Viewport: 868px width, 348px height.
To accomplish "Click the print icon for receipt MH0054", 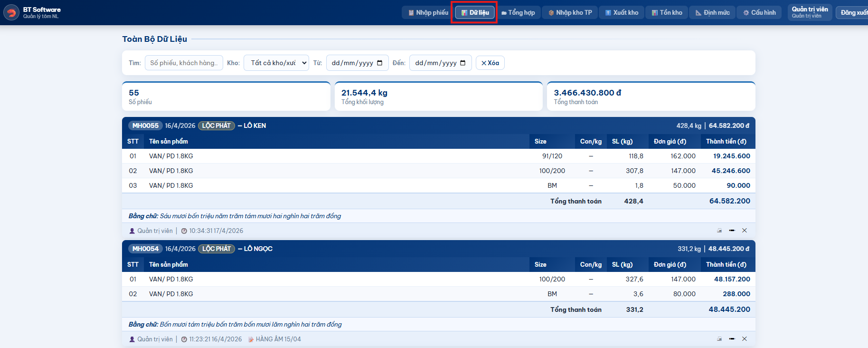I will pos(719,339).
